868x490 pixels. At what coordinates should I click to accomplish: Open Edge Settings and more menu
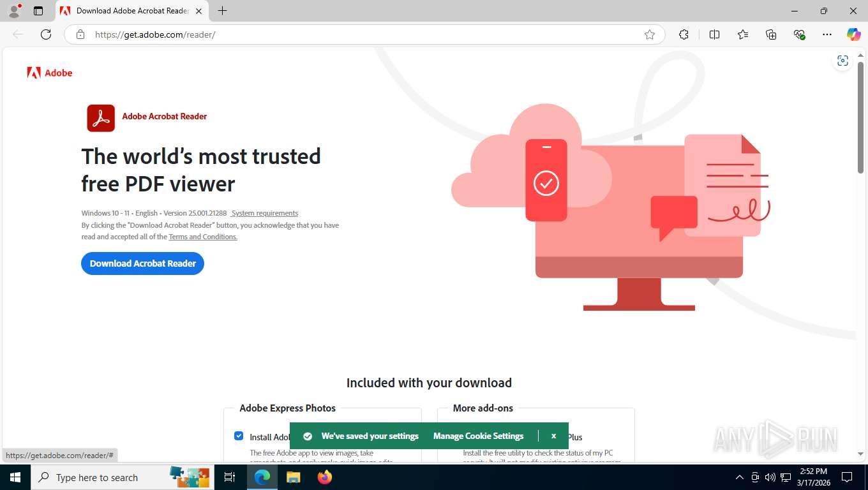pos(827,34)
